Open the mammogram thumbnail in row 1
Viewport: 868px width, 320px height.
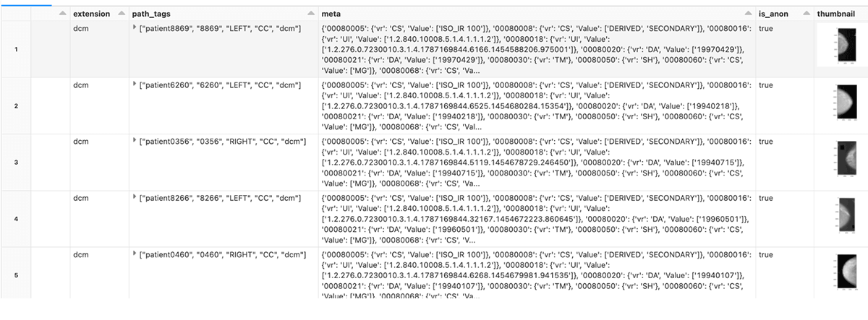pos(841,45)
